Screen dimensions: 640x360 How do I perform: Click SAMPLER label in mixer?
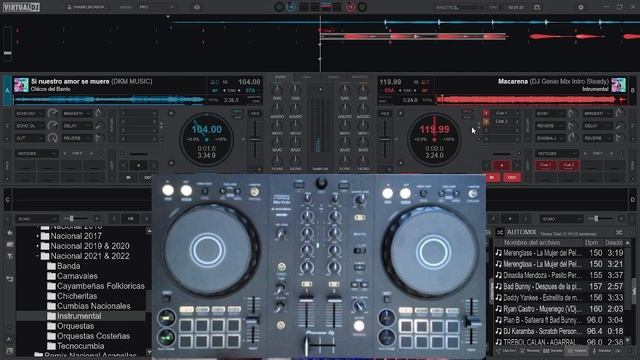click(x=320, y=169)
